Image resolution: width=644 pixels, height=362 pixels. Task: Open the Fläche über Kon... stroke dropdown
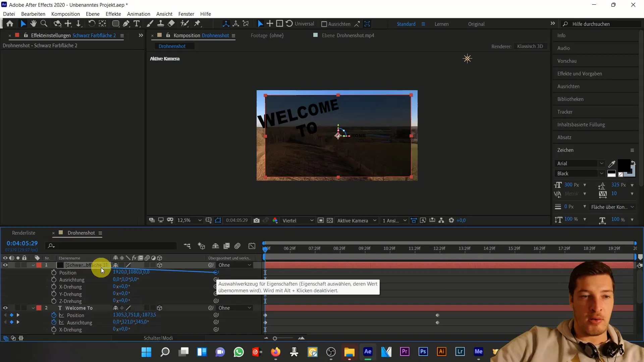point(612,207)
